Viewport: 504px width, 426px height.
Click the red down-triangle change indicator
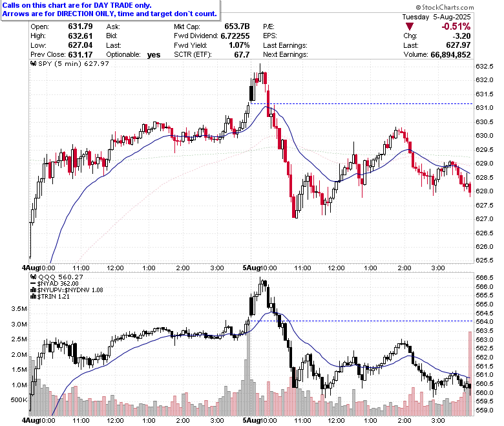(x=409, y=27)
